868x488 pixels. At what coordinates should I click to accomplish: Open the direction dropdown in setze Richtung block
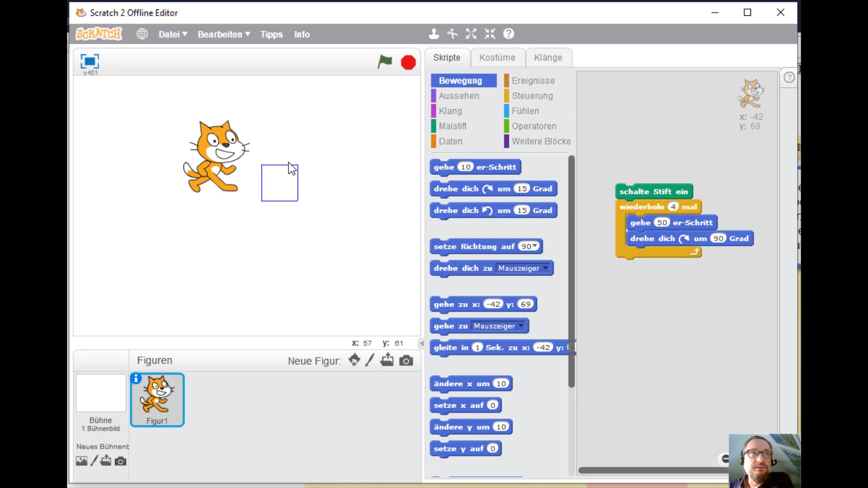tap(533, 246)
